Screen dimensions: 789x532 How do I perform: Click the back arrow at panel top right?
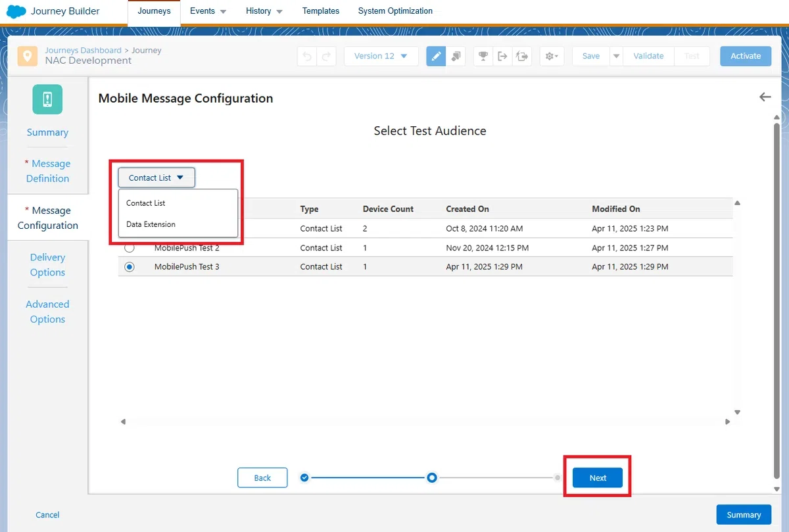point(765,97)
